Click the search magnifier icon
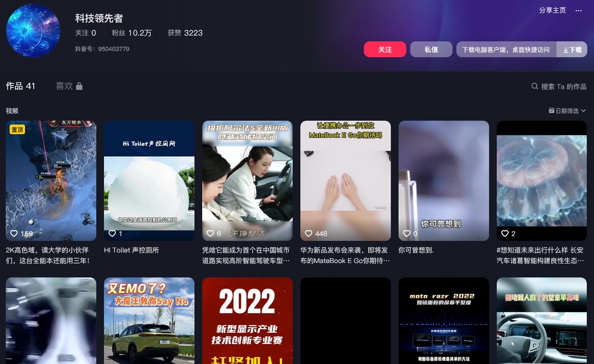Viewport: 594px width, 364px height. click(535, 87)
